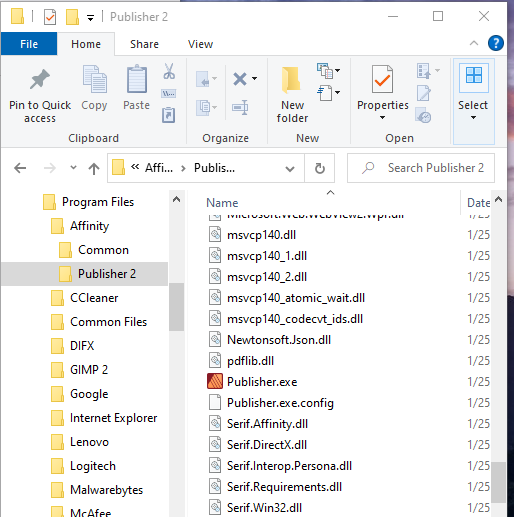This screenshot has height=517, width=514.
Task: Click the Easy access icon
Action: coord(325,93)
